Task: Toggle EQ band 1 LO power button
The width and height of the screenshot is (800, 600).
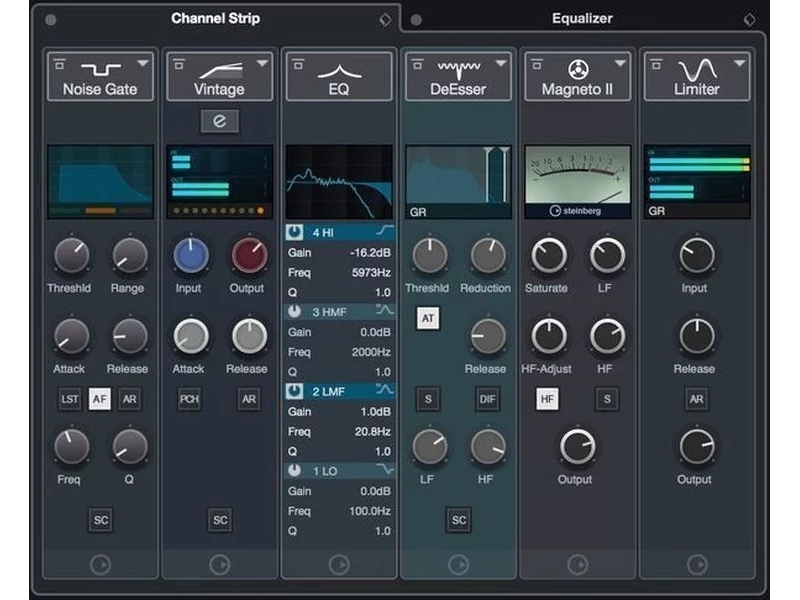Action: [294, 470]
